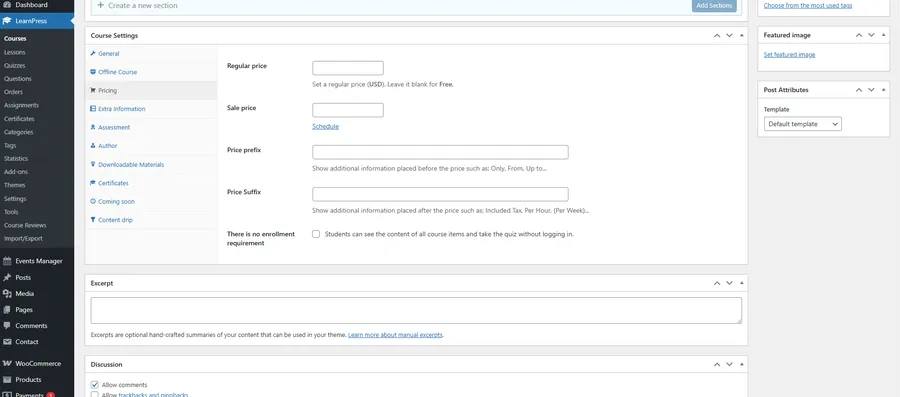Click the Contact envelope icon
Viewport: 900px width, 397px height.
point(7,341)
